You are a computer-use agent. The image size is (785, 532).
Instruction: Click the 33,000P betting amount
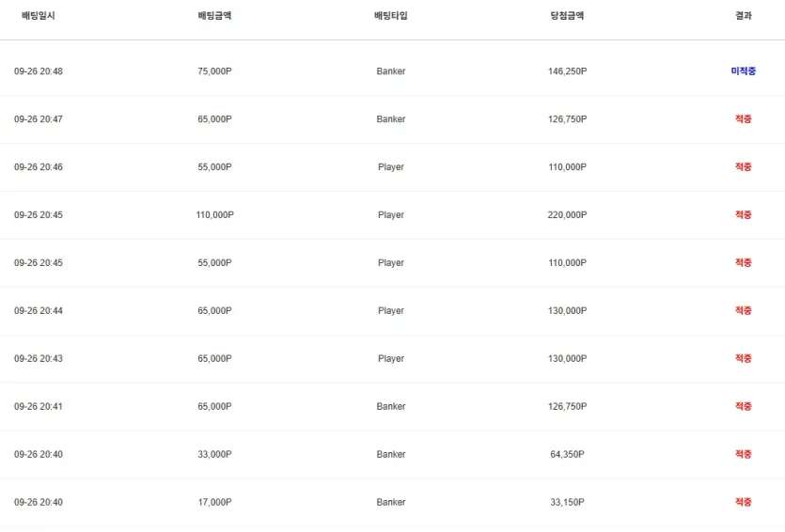pos(214,454)
